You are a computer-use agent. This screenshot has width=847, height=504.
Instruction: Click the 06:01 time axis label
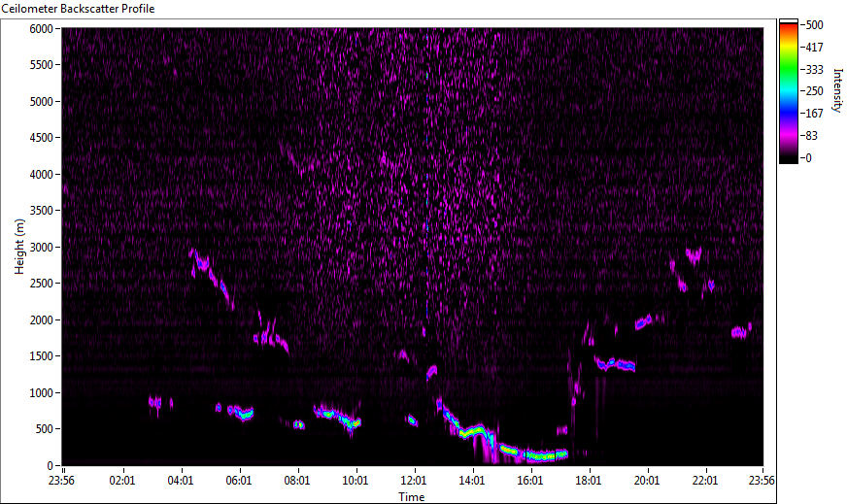coord(239,481)
